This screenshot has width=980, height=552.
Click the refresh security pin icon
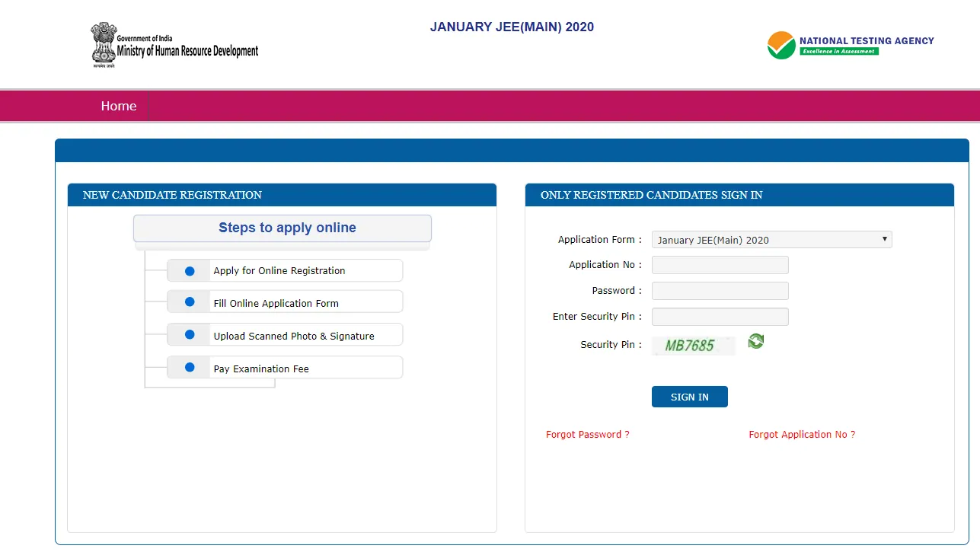tap(755, 342)
